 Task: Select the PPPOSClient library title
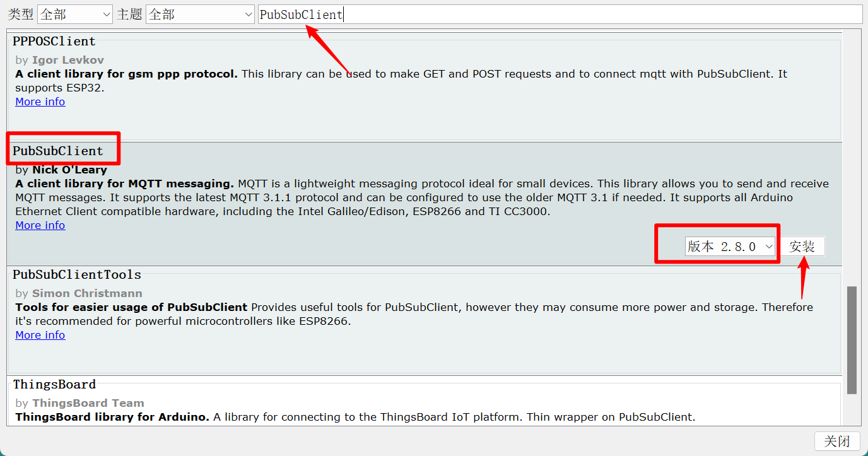click(54, 41)
